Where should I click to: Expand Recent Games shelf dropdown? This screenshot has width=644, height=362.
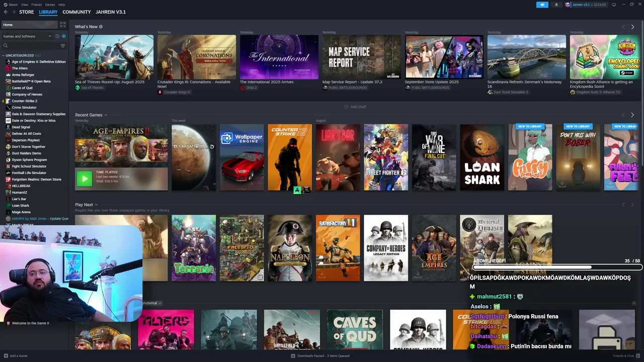point(106,115)
